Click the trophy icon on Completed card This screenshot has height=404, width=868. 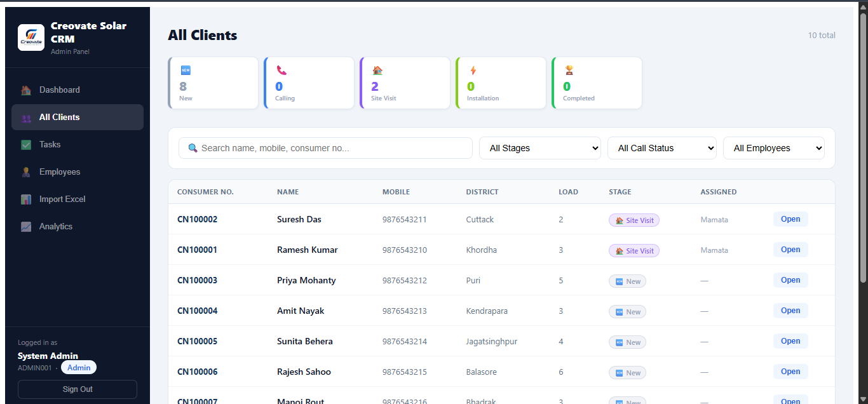(x=569, y=70)
